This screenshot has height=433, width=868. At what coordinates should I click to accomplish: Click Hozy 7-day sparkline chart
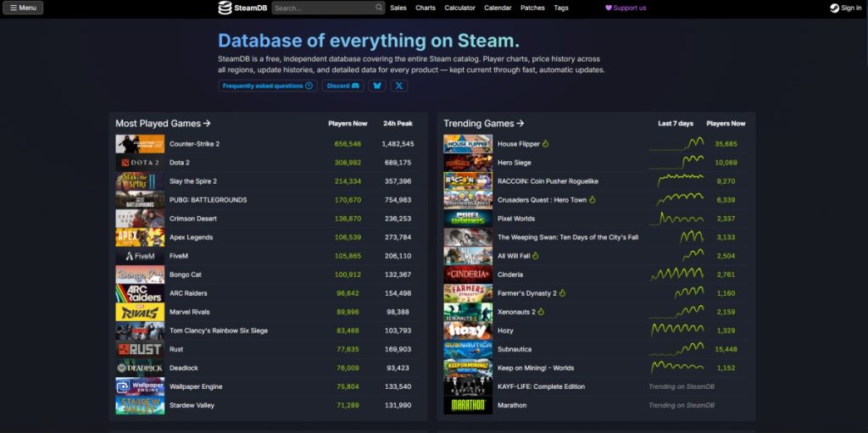(x=676, y=330)
